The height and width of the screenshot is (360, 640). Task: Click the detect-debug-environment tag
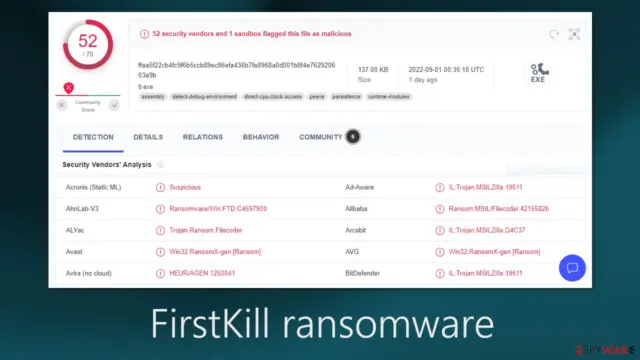pyautogui.click(x=204, y=97)
